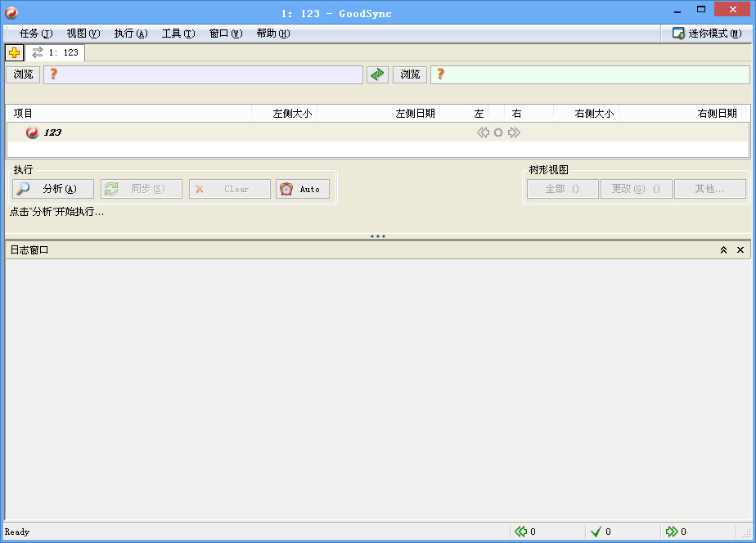The image size is (756, 543).
Task: Select the left-pointing sync direction arrow in row 123
Action: tap(483, 132)
